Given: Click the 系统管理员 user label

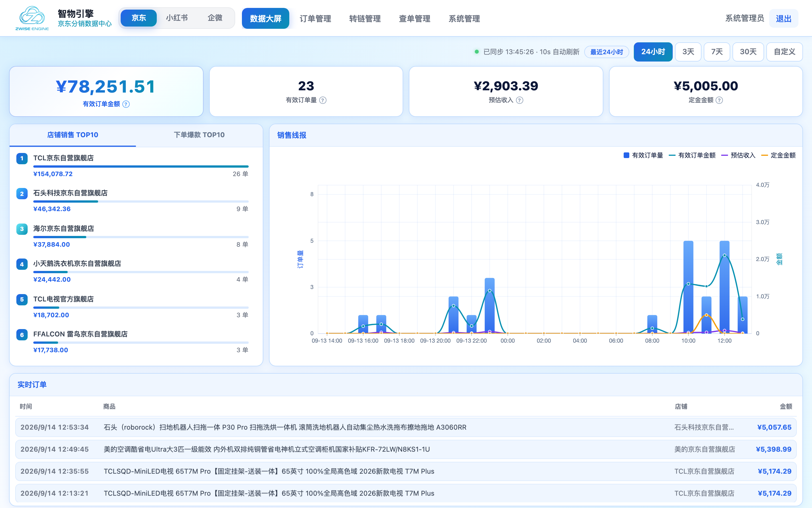Looking at the screenshot, I should [x=745, y=18].
